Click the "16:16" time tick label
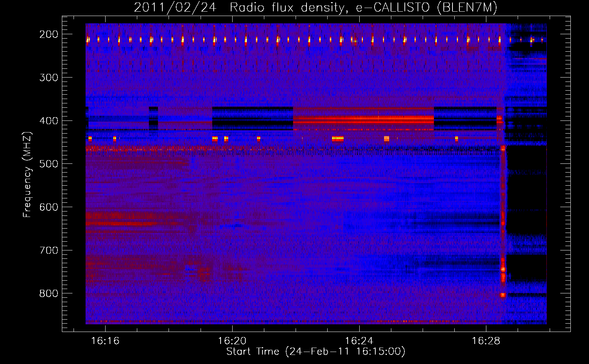The height and width of the screenshot is (364, 589). (x=105, y=341)
